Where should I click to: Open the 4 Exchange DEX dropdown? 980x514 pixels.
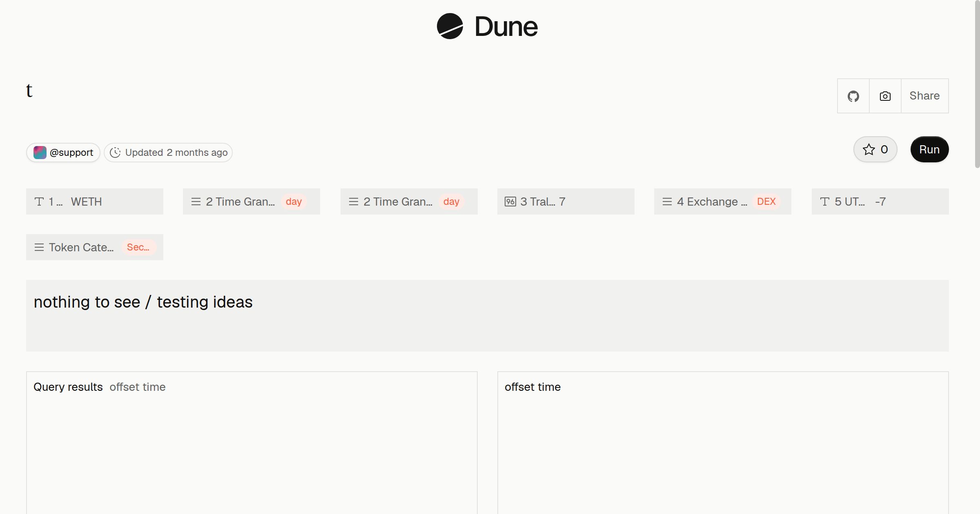[x=723, y=202]
